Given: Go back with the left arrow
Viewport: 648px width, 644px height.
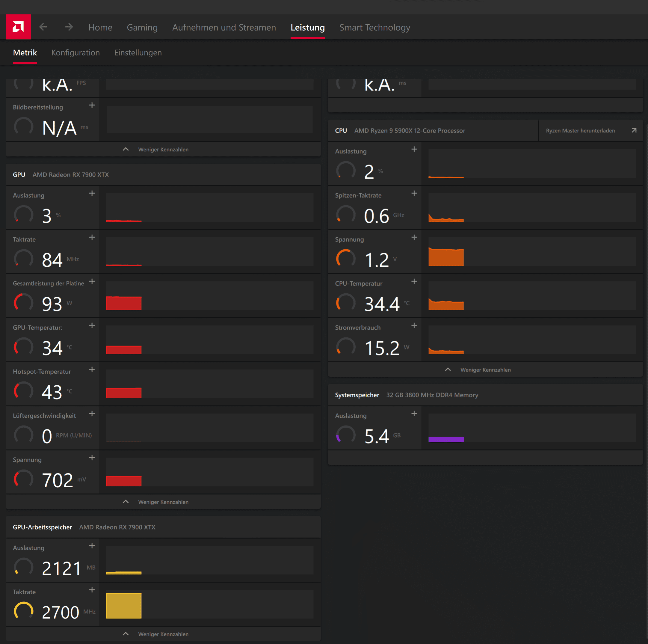Looking at the screenshot, I should click(x=43, y=27).
